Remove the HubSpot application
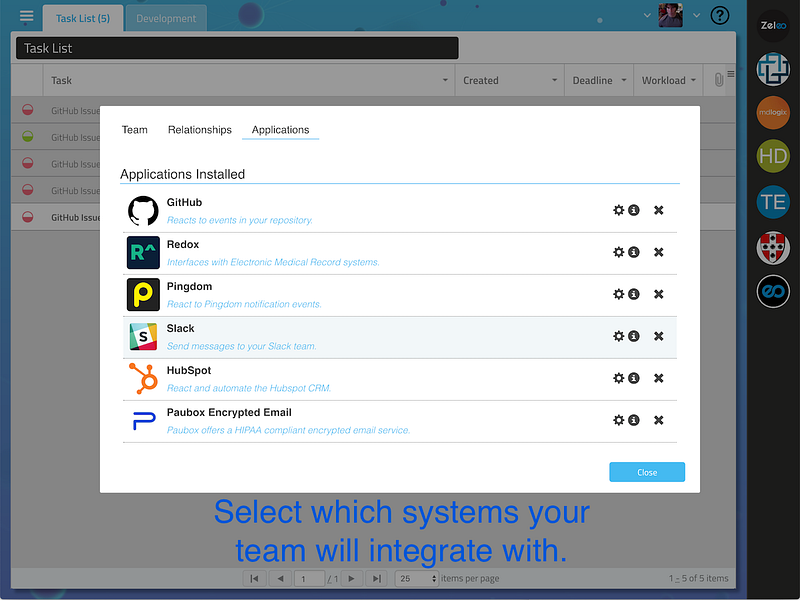Viewport: 800px width, 600px height. point(659,378)
